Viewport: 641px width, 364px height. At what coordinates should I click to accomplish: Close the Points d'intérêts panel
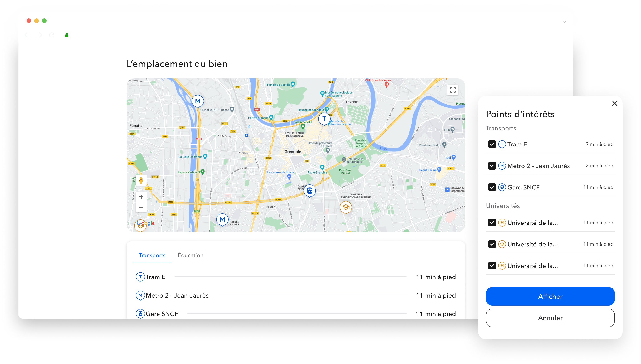pyautogui.click(x=615, y=103)
